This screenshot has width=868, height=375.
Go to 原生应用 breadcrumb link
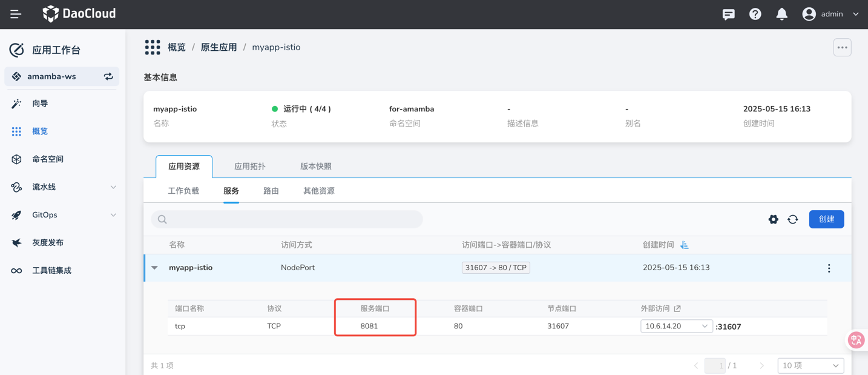219,47
